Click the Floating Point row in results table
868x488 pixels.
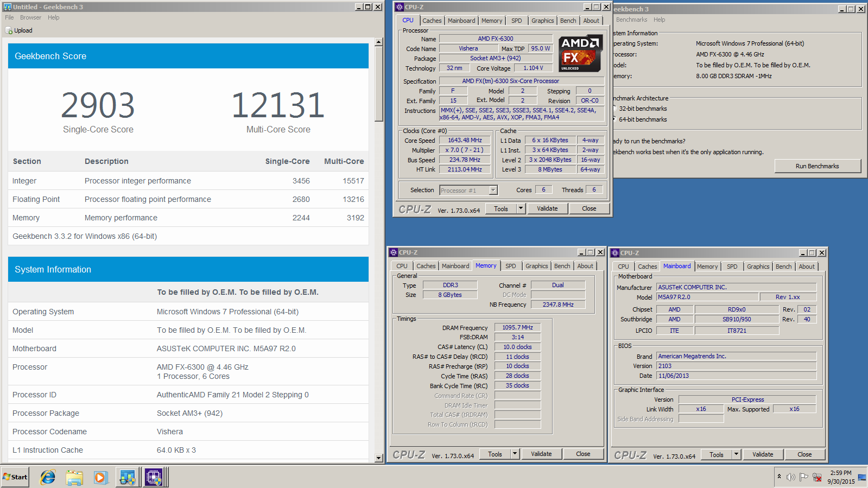(x=188, y=199)
